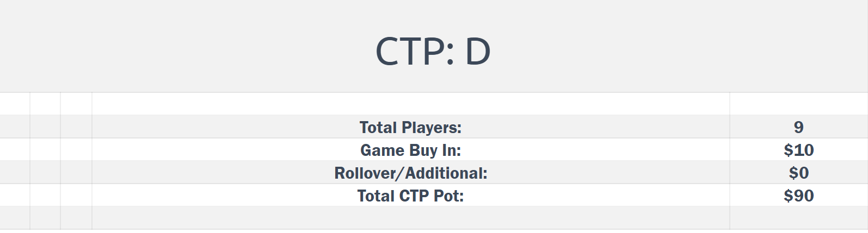Click the "Rollover/Additional:" label cell
Screen dimensions: 868x233
[410, 173]
